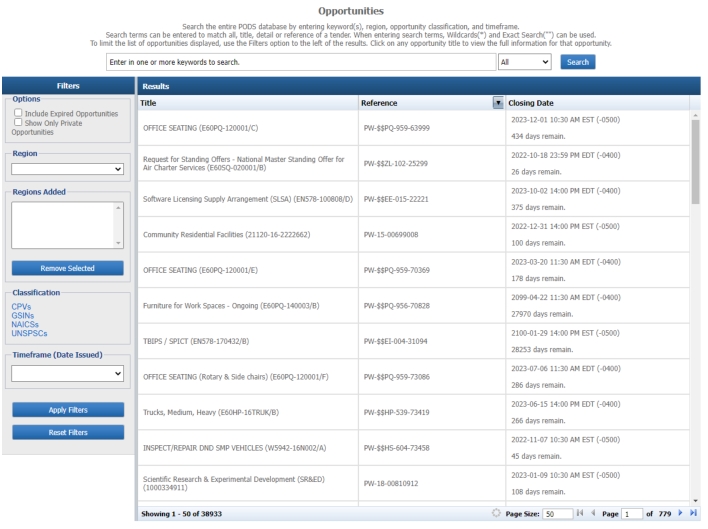
Task: Click the results vertical scrollbar thumb
Action: pos(695,162)
